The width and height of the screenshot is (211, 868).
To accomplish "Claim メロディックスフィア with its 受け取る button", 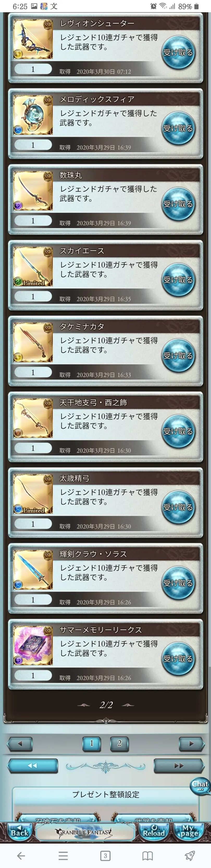I will pos(178,128).
